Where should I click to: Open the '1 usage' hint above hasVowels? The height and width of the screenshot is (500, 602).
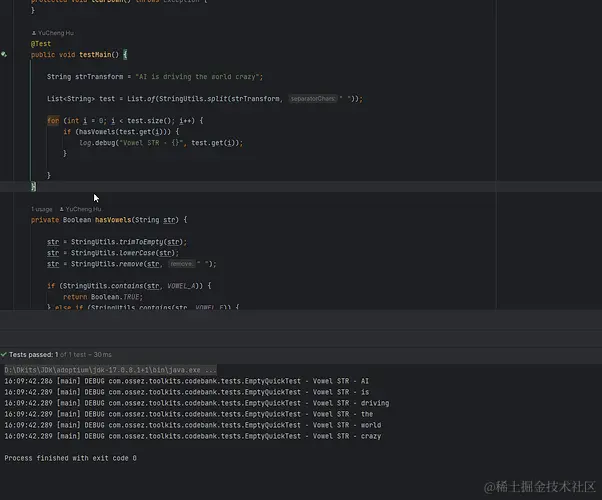click(41, 209)
